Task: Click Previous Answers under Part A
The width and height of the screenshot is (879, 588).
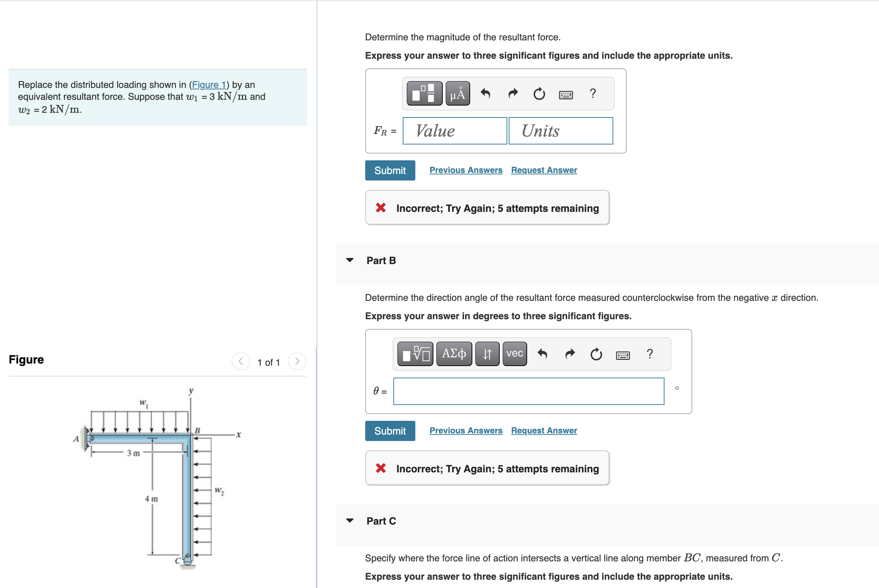Action: (465, 170)
